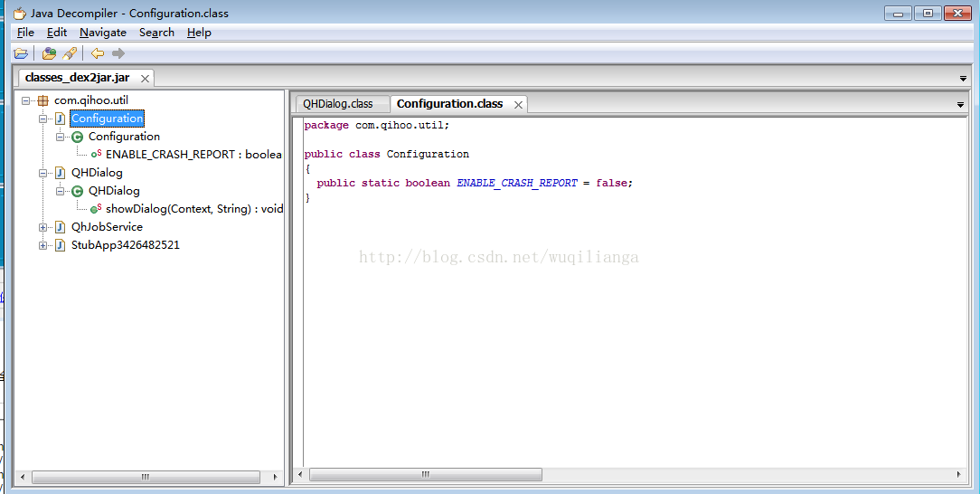Viewport: 980px width, 494px height.
Task: Select the StubApp3426482521 tree item
Action: (x=126, y=245)
